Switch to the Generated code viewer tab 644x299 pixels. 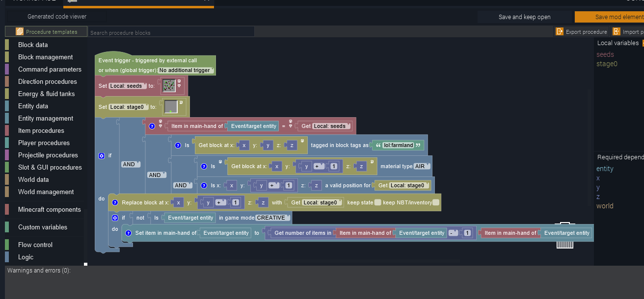(58, 16)
